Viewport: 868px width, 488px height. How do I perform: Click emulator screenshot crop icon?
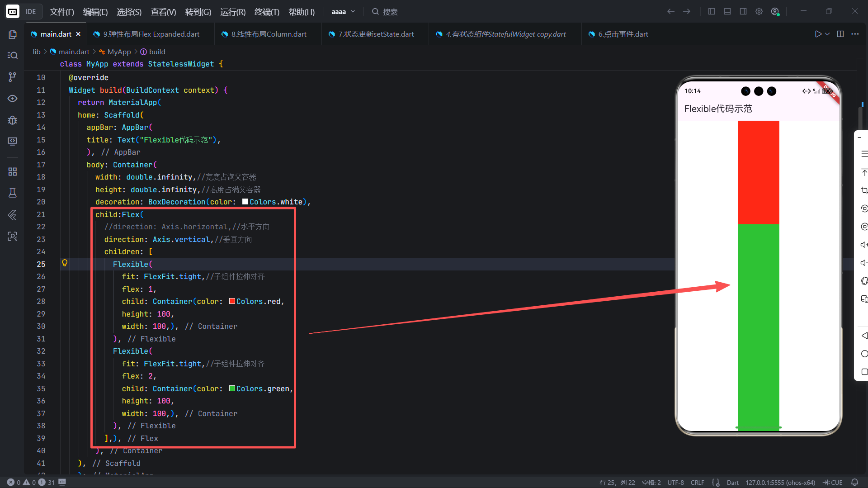click(864, 190)
